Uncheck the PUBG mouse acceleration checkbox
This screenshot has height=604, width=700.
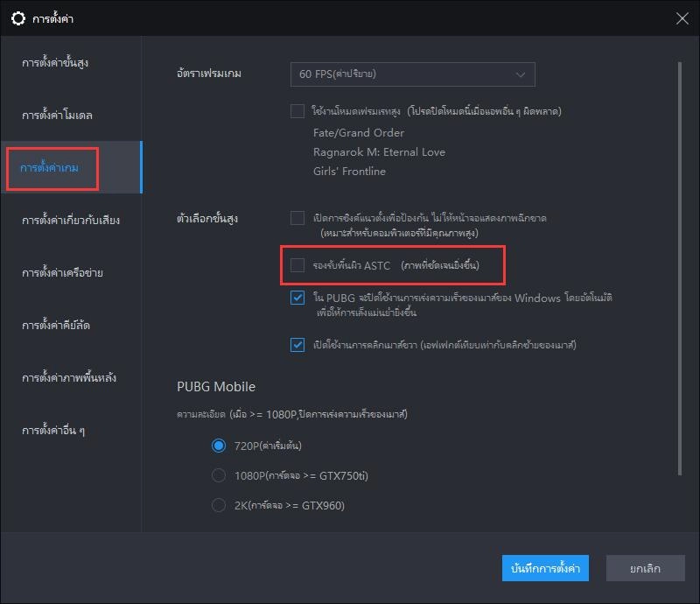tap(297, 298)
